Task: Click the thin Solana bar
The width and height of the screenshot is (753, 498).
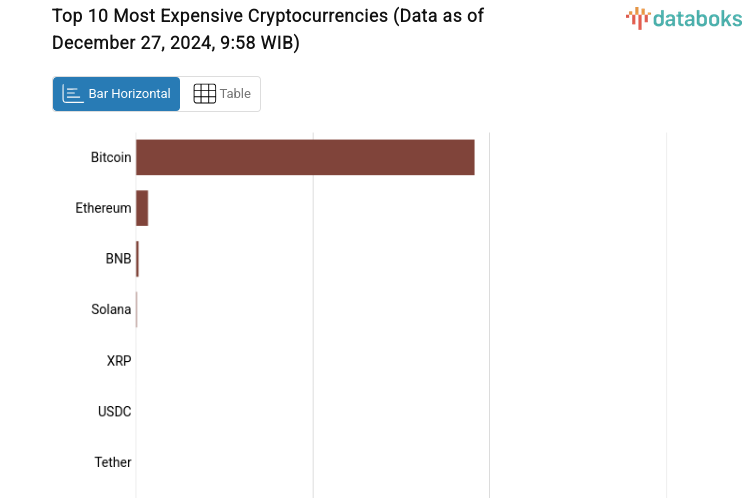Action: pyautogui.click(x=136, y=309)
